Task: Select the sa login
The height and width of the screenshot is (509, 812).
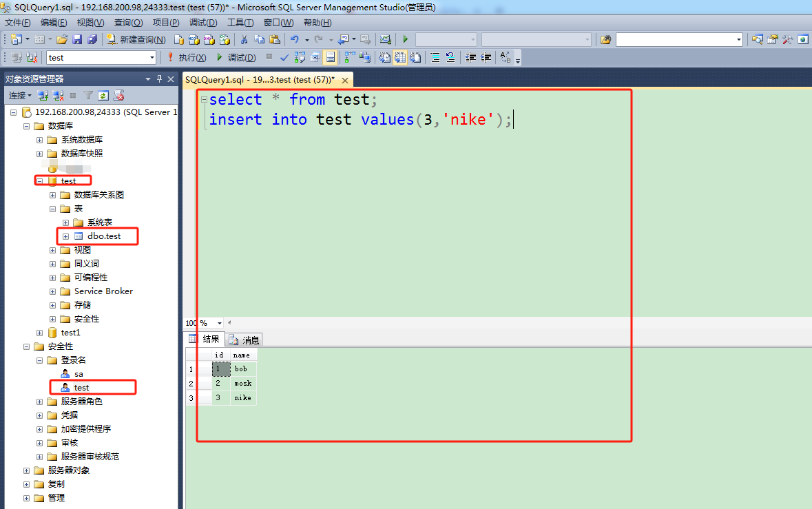Action: tap(79, 374)
